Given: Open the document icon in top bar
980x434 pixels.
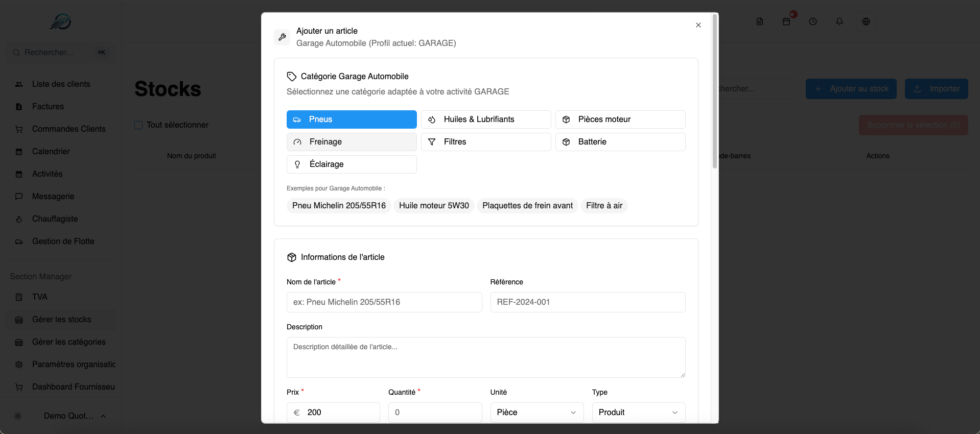Looking at the screenshot, I should click(760, 21).
